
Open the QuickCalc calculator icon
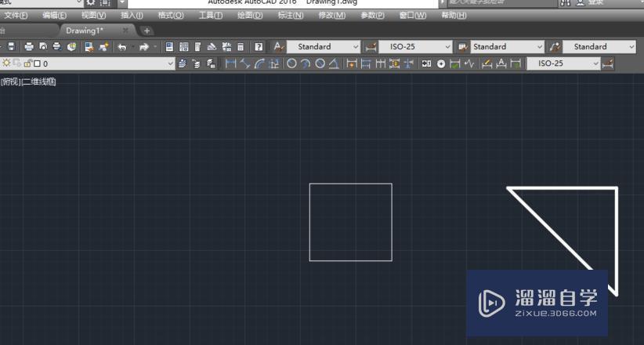click(241, 46)
